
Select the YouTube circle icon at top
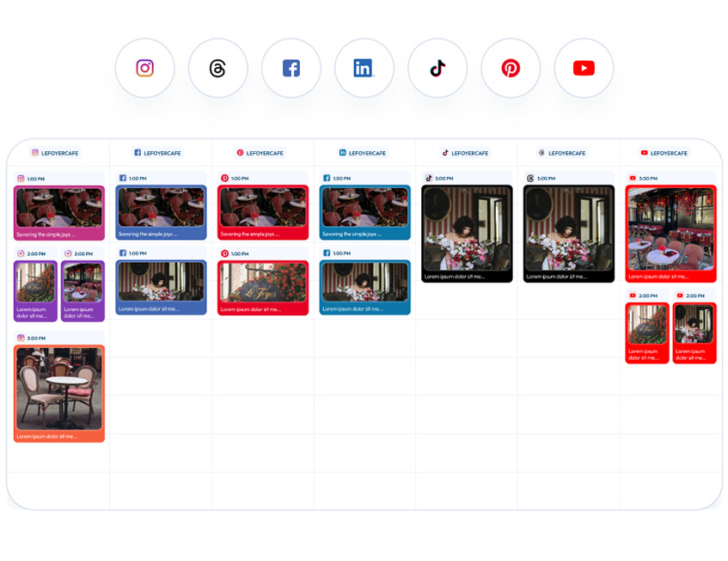point(584,68)
